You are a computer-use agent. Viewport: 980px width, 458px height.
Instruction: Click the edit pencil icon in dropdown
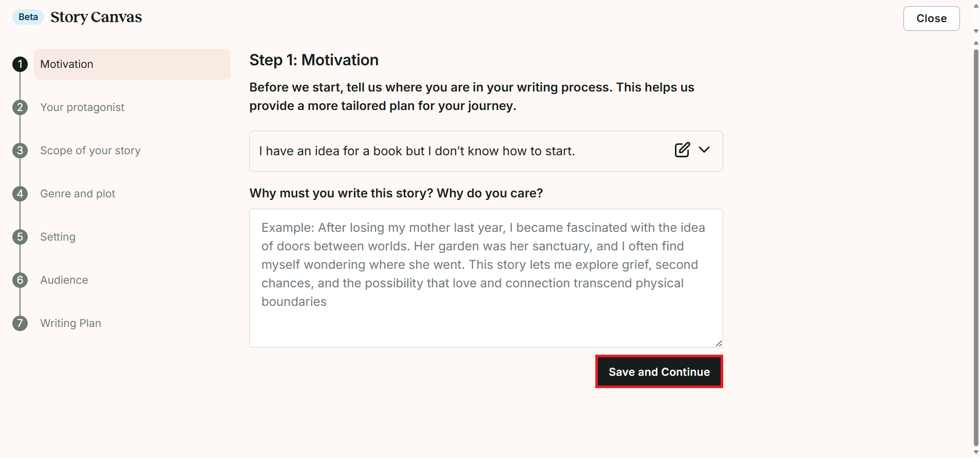682,150
